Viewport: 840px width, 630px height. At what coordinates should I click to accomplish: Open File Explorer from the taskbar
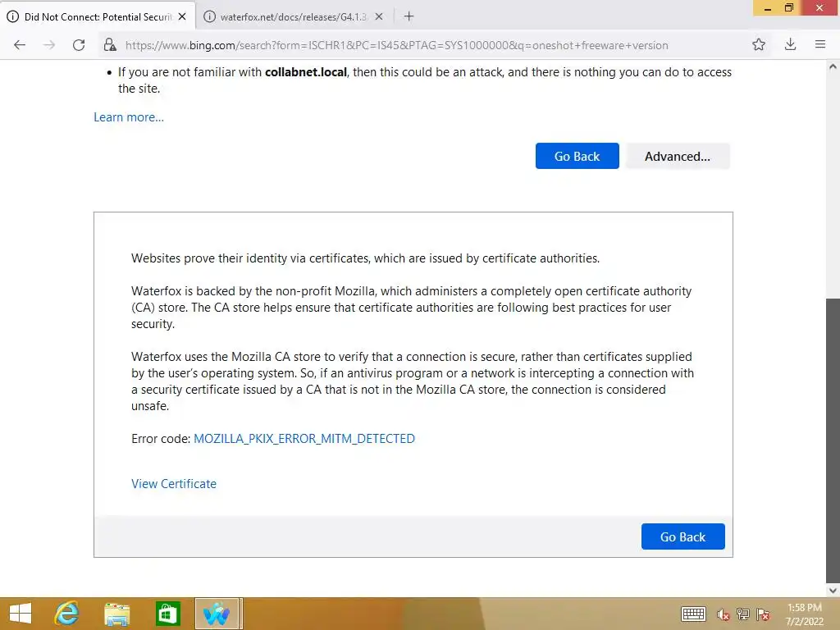pyautogui.click(x=116, y=614)
